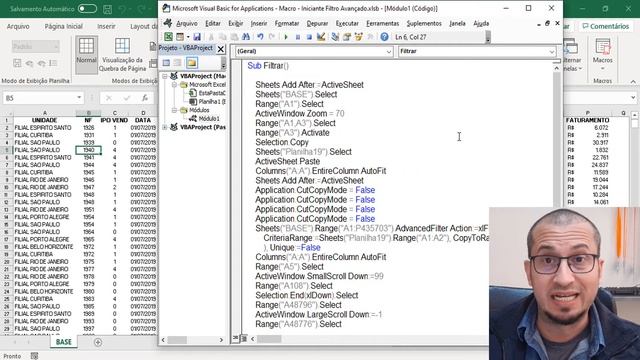
Task: Open the Comentários button in Excel
Action: [606, 26]
